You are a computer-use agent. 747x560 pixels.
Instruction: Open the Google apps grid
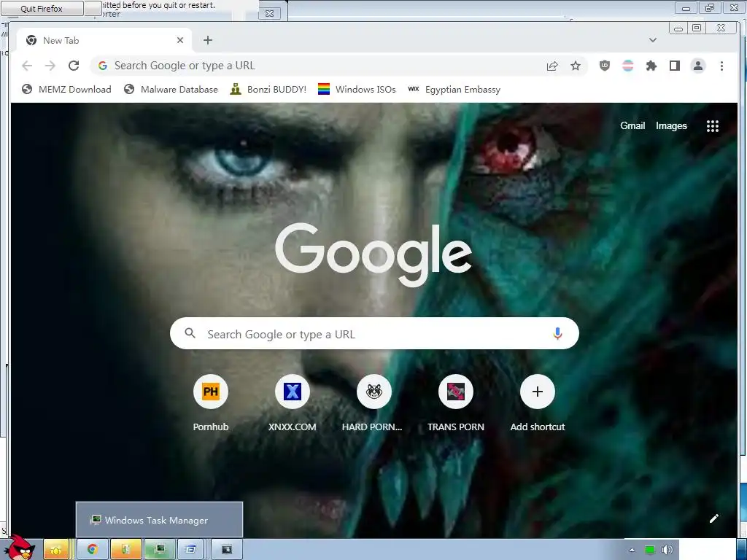(712, 126)
